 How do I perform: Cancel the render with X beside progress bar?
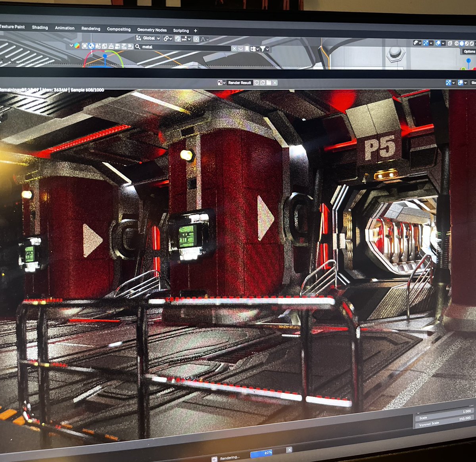tap(289, 450)
